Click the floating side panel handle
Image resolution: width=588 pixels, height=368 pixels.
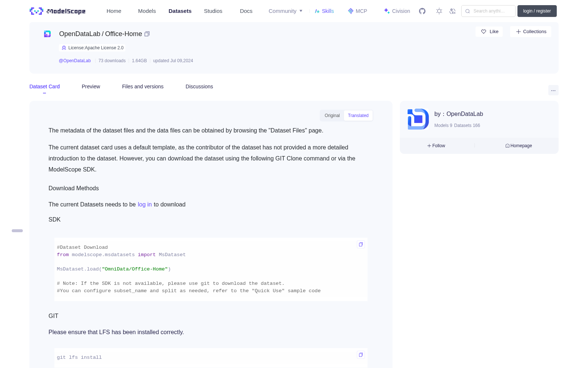pos(17,231)
